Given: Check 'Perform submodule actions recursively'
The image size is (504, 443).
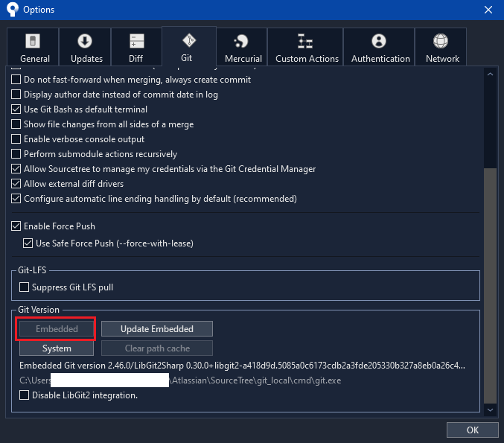Looking at the screenshot, I should tap(16, 153).
